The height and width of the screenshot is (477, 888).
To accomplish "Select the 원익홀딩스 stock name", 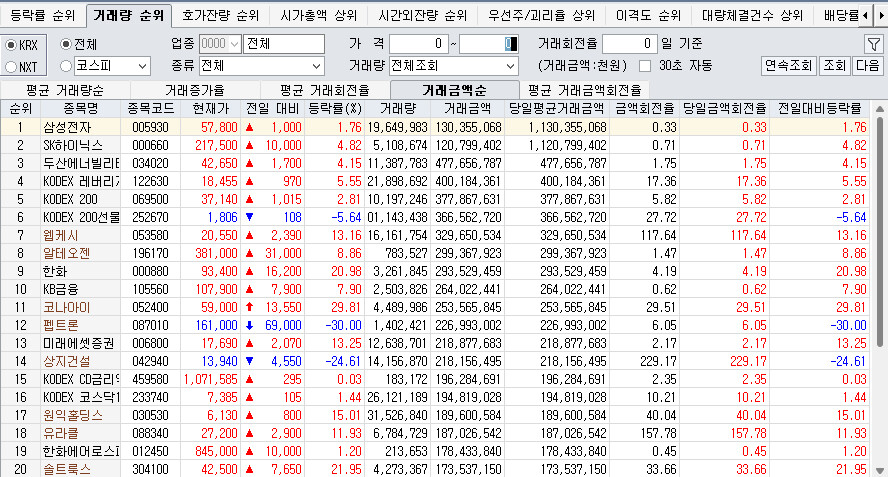I will (73, 415).
